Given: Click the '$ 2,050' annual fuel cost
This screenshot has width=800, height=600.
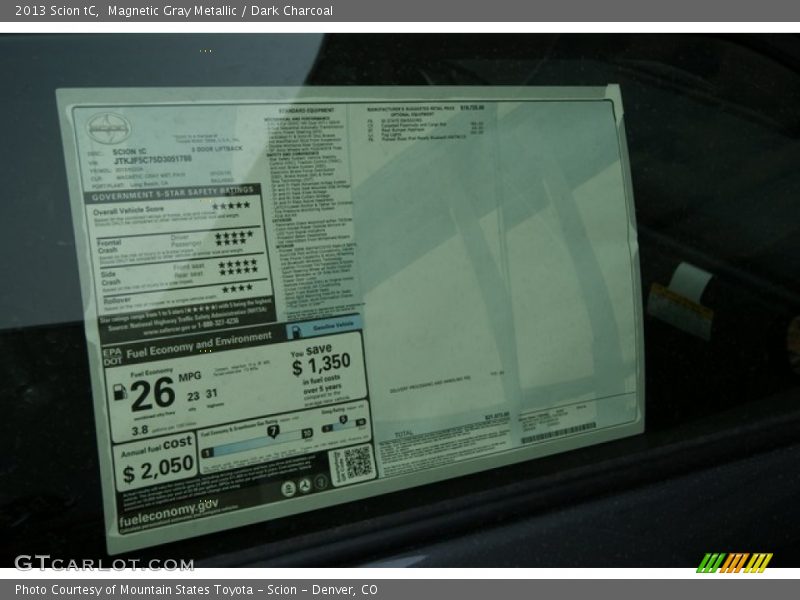Looking at the screenshot, I should [158, 469].
